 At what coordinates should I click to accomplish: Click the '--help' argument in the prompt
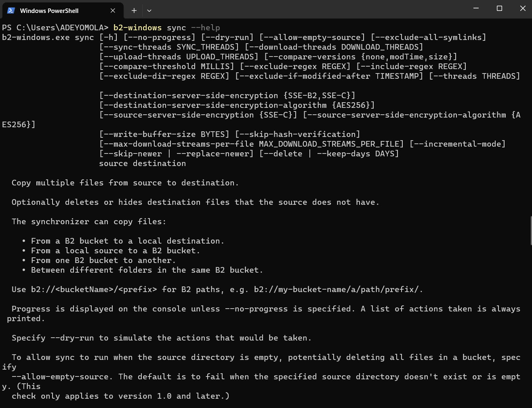206,27
